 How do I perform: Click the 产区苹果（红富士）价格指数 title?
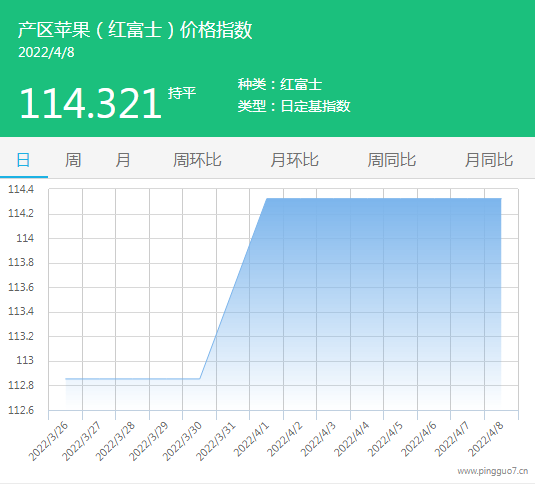click(x=135, y=30)
